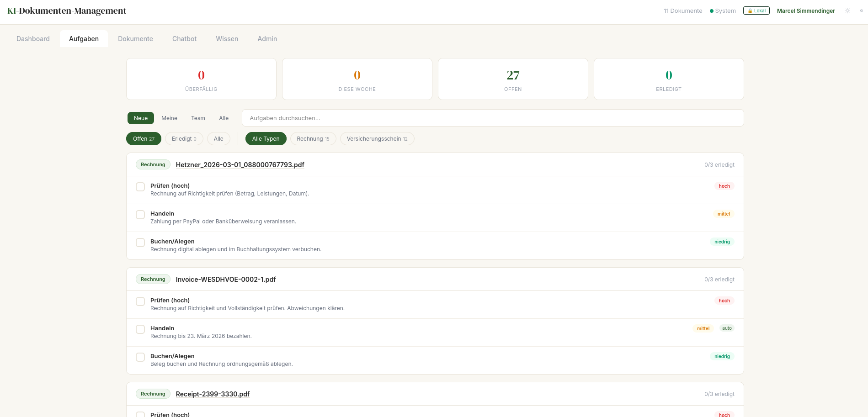Open the Chatbot tab

(184, 39)
